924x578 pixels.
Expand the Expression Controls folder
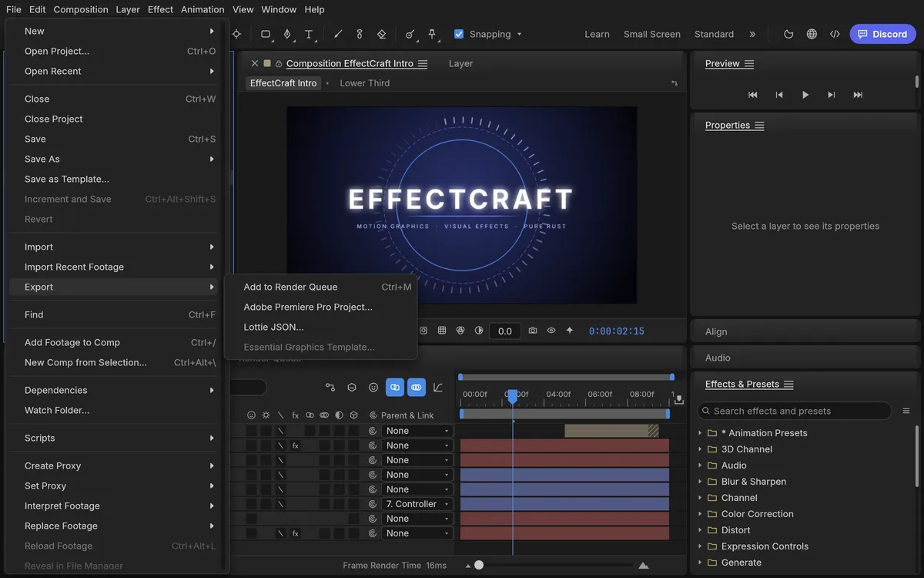pyautogui.click(x=700, y=546)
